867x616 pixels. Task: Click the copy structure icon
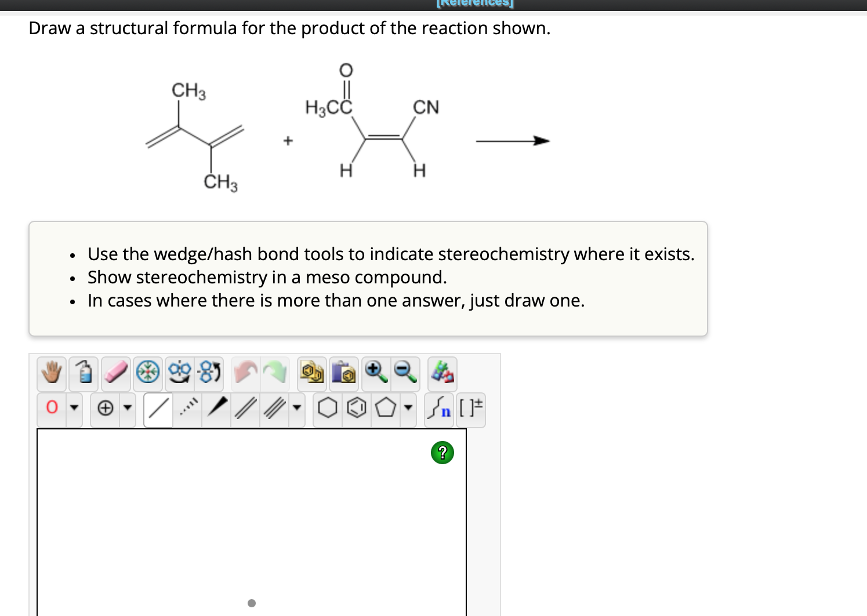pyautogui.click(x=312, y=373)
